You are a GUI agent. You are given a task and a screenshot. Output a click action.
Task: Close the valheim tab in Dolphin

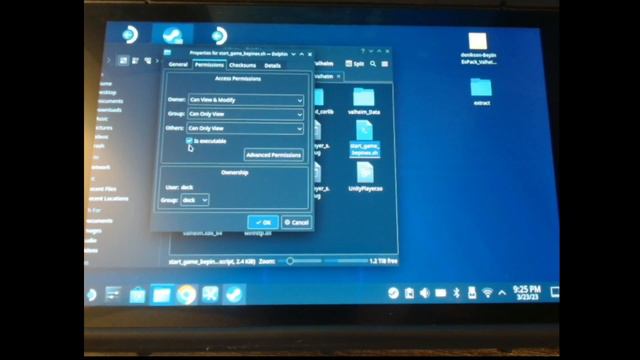338,76
